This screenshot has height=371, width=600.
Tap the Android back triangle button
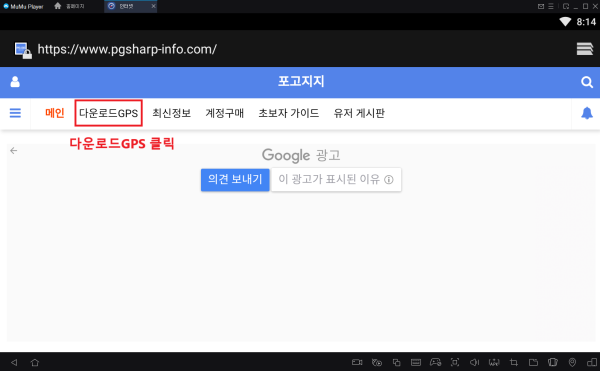14,362
